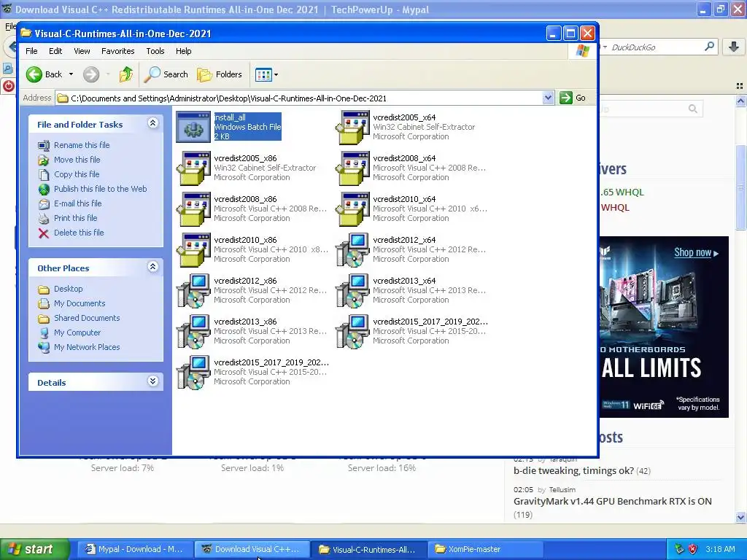Select the vcredist2008_x64 installer icon
The width and height of the screenshot is (747, 560).
click(352, 168)
